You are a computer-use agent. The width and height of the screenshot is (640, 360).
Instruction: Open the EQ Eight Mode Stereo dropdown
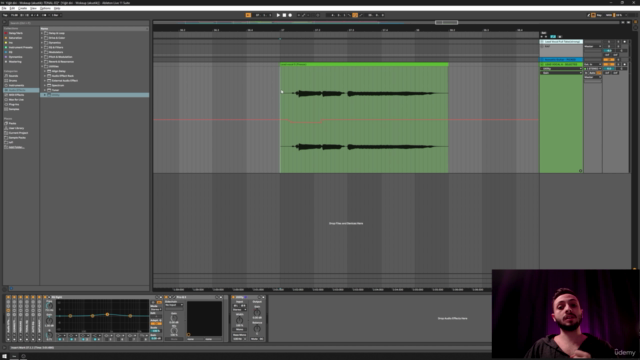(156, 309)
